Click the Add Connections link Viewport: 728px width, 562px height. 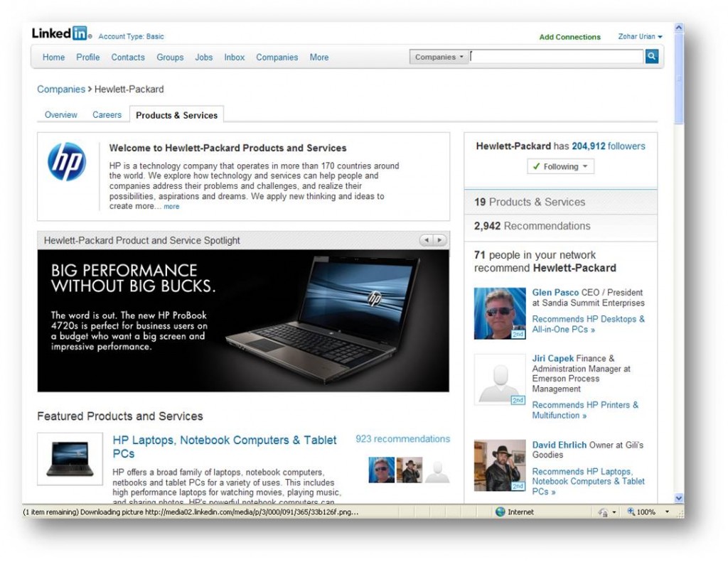click(x=569, y=37)
